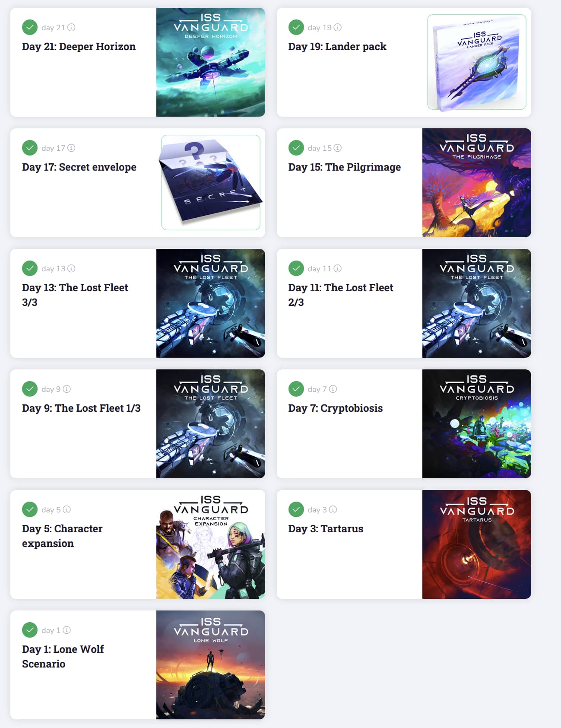Screen dimensions: 561x728
Task: Select the Secret envelope box image
Action: (x=211, y=182)
